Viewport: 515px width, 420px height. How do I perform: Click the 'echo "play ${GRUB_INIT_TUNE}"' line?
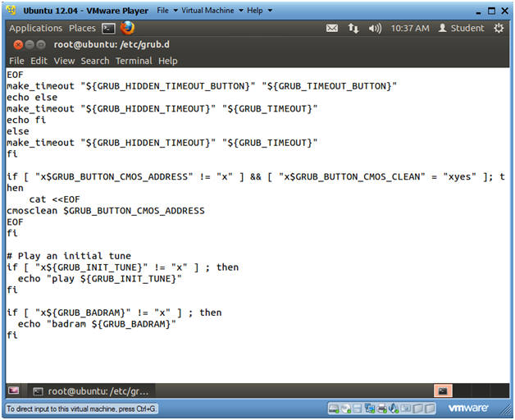(100, 279)
